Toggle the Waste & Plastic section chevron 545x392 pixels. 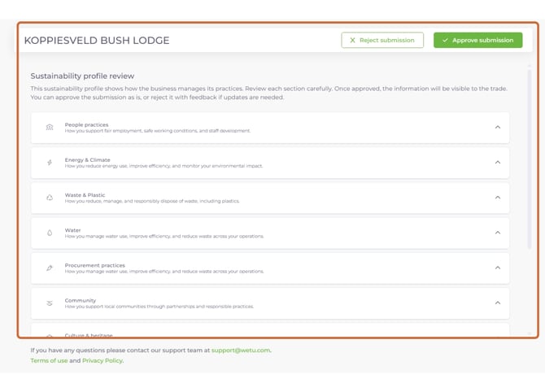(x=498, y=198)
